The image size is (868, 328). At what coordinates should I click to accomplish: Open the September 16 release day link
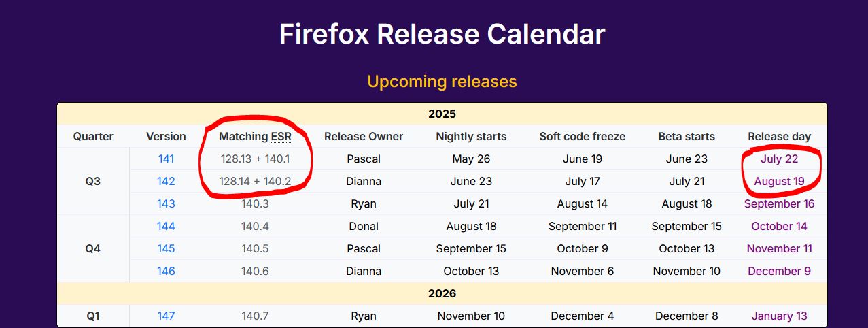(779, 204)
